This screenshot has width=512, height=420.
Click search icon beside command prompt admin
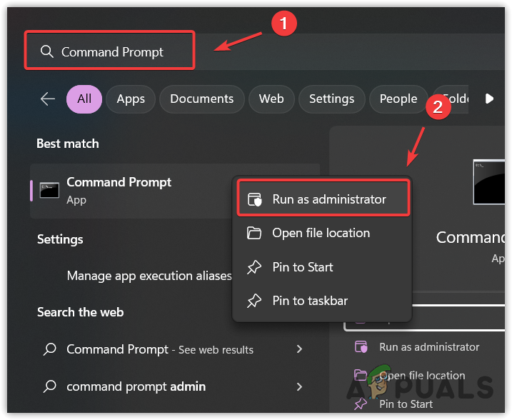[x=50, y=386]
